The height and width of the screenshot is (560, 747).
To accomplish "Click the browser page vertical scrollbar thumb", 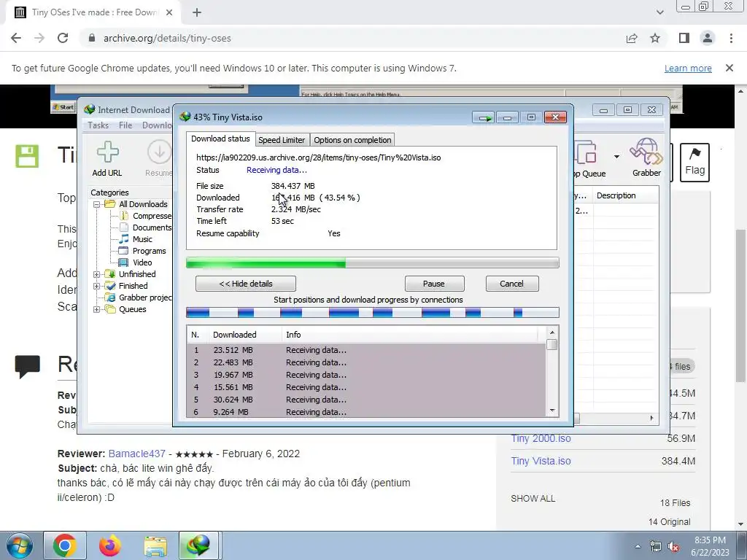I will (741, 305).
